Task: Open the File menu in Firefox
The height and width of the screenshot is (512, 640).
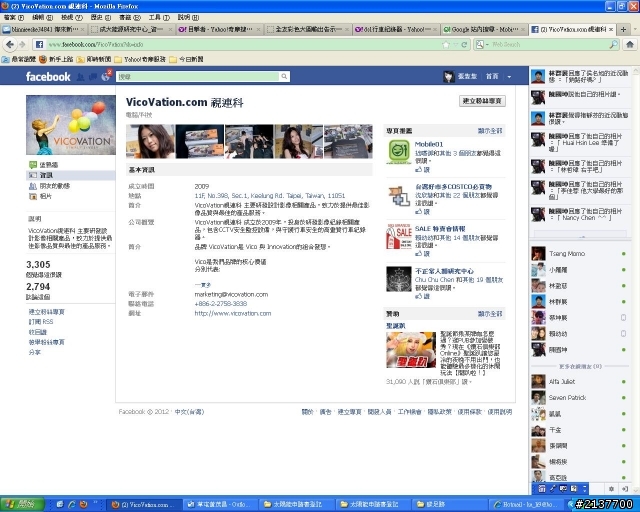Action: pyautogui.click(x=13, y=18)
